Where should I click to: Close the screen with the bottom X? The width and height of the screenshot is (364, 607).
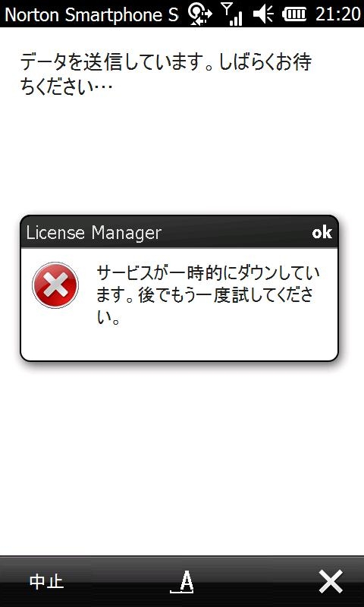coord(331,581)
